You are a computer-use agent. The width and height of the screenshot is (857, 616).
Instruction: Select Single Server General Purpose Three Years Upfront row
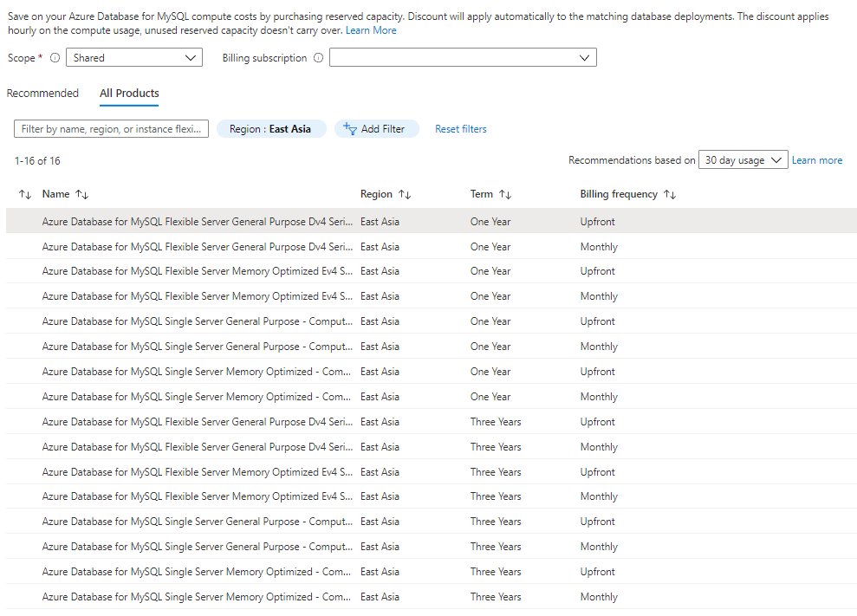pos(432,522)
